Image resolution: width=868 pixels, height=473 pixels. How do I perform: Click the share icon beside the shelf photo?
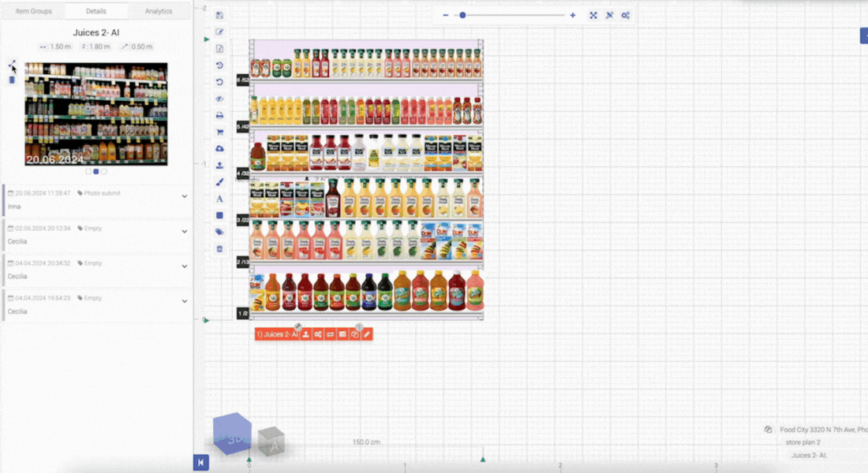[12, 65]
